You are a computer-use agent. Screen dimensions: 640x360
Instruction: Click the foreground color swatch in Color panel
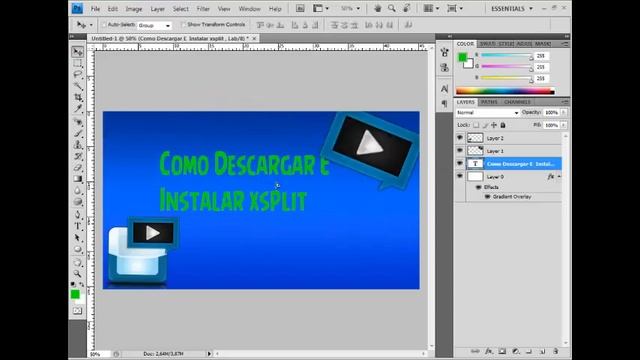[x=462, y=58]
